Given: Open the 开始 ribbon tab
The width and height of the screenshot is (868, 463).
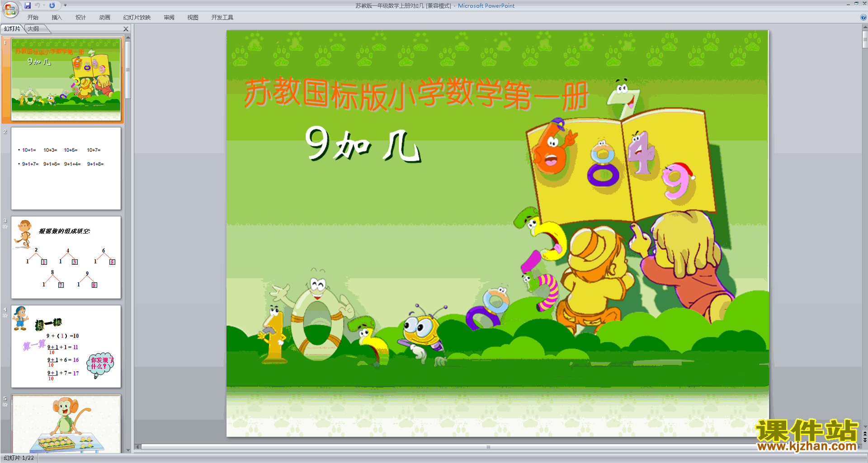Looking at the screenshot, I should (x=33, y=18).
